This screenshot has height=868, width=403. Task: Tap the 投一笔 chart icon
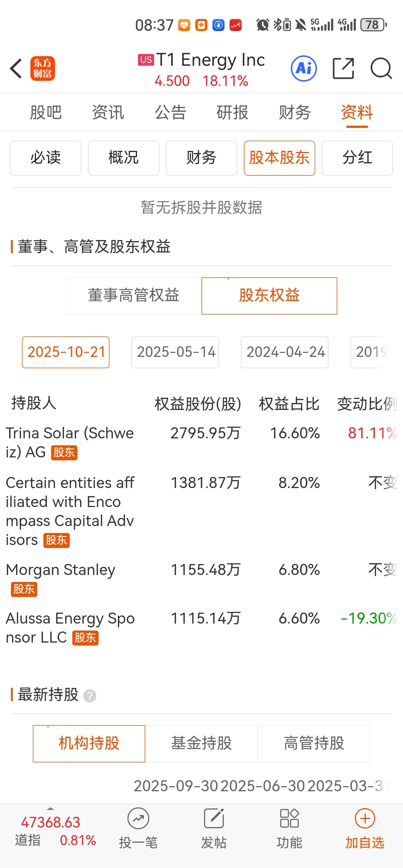pyautogui.click(x=138, y=819)
